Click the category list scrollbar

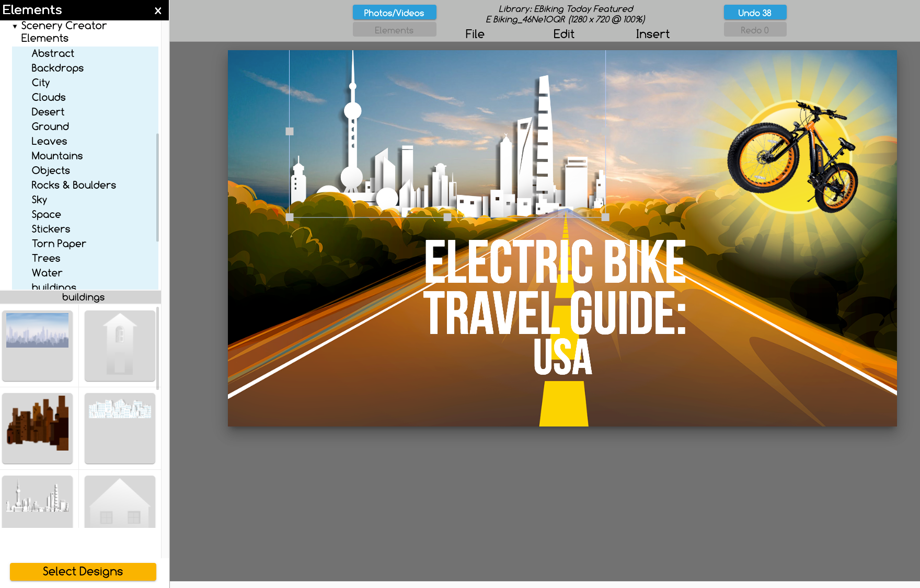[x=158, y=187]
